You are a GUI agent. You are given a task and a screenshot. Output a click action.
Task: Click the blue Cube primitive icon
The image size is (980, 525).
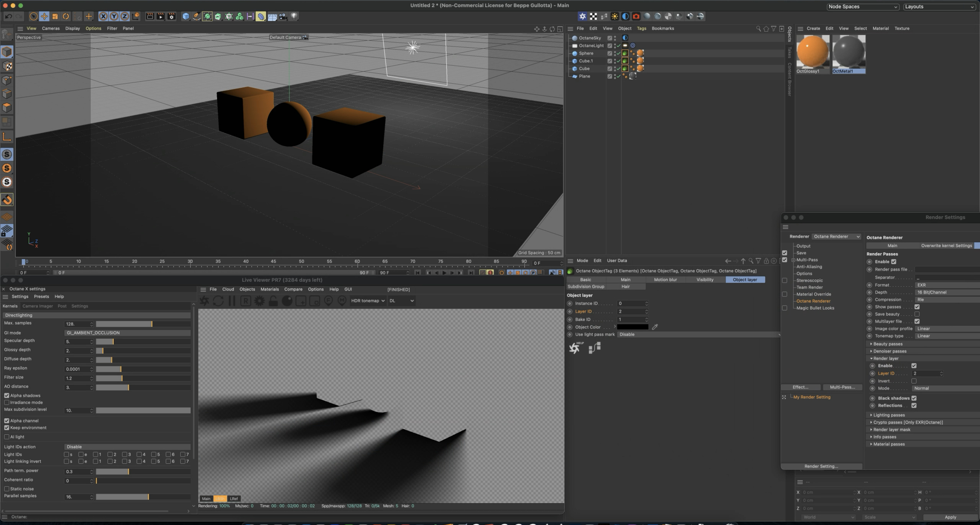pos(186,16)
